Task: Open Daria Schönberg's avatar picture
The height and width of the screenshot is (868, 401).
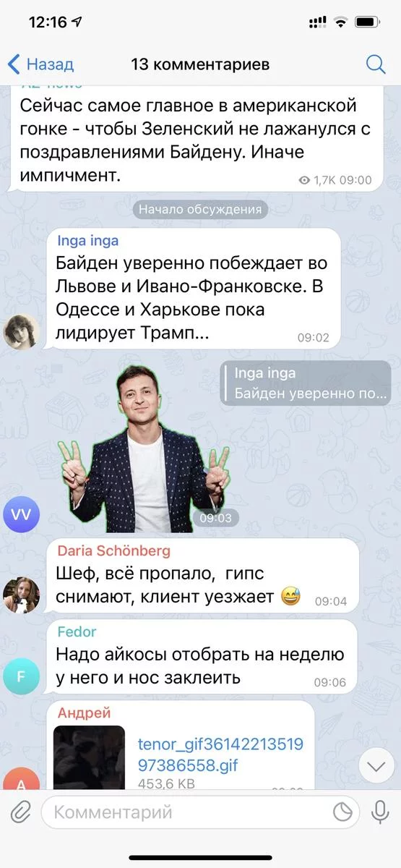Action: [x=21, y=594]
